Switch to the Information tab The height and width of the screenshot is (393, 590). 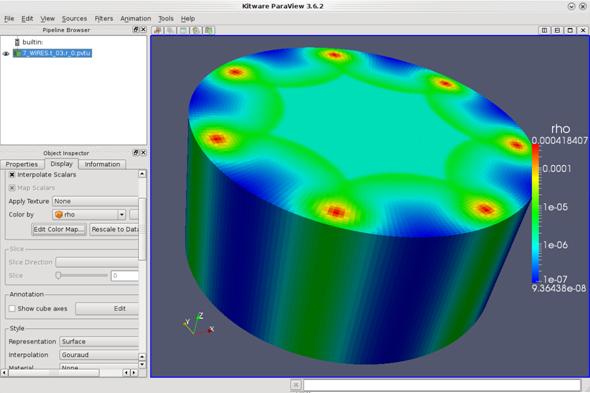point(102,164)
